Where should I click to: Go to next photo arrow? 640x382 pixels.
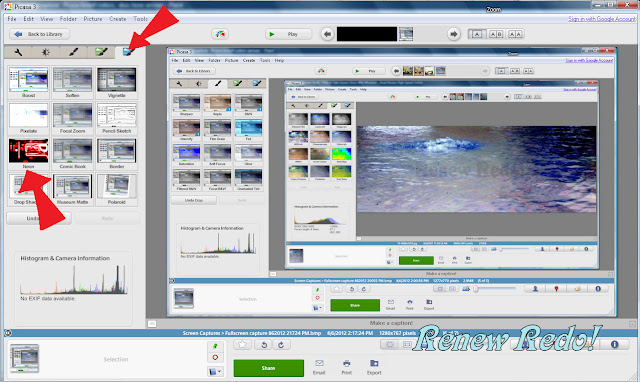[x=453, y=34]
